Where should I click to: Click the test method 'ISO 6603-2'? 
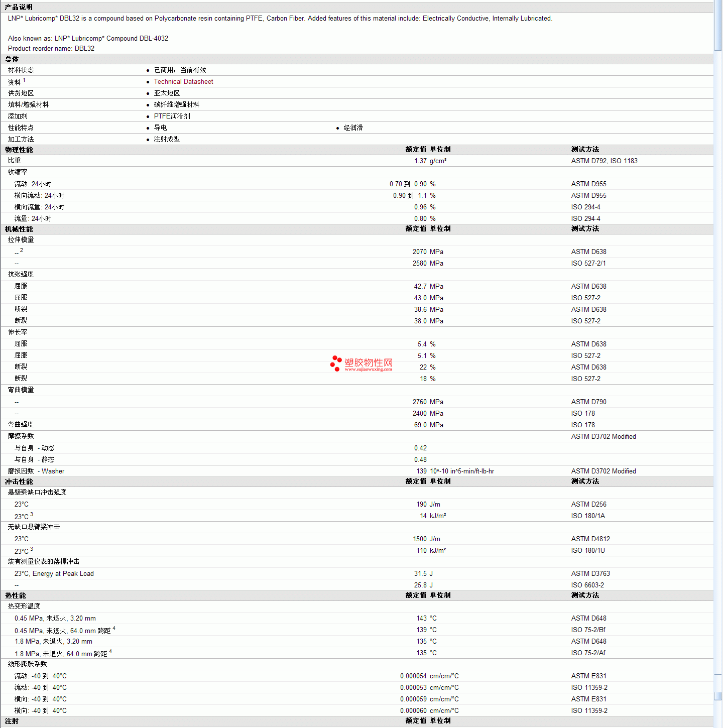tap(587, 585)
